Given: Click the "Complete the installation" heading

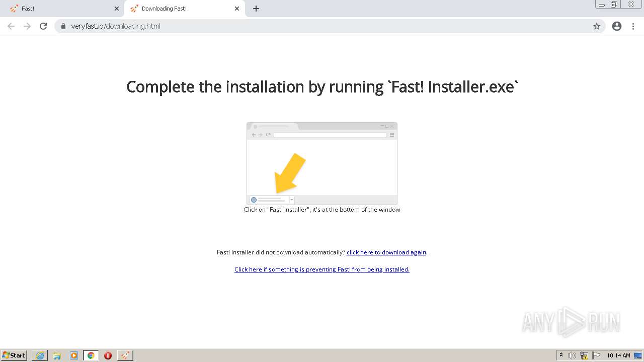Looking at the screenshot, I should 322,87.
